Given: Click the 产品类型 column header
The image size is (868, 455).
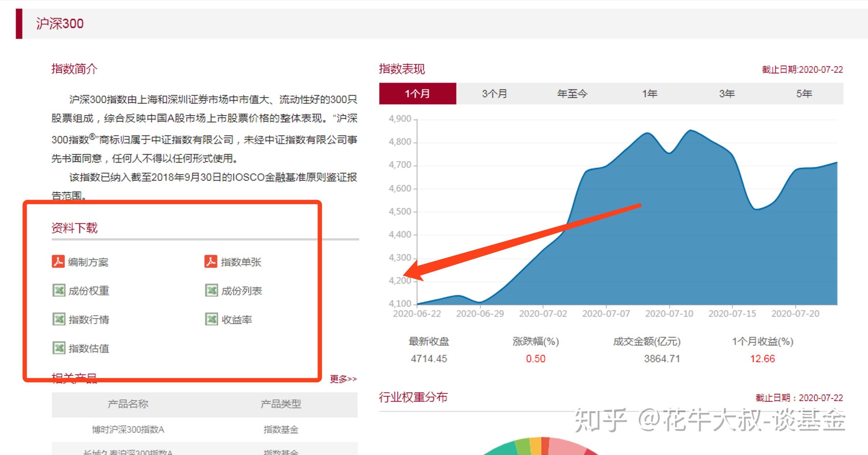Looking at the screenshot, I should [x=281, y=404].
